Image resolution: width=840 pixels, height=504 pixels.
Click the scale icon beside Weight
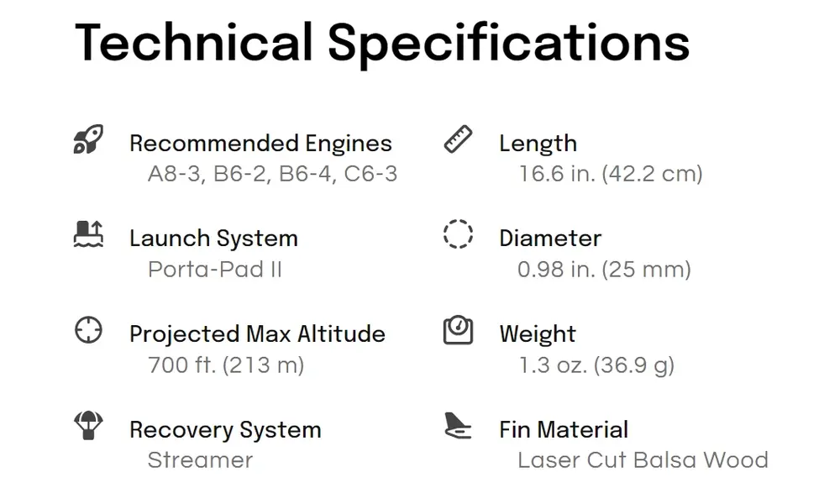[458, 330]
